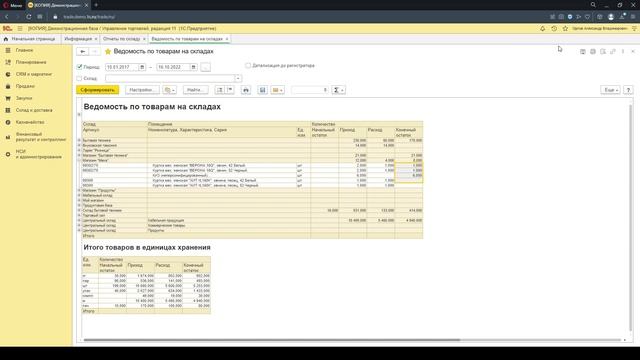The image size is (640, 360).
Task: Reload the browser page
Action: coord(29,17)
